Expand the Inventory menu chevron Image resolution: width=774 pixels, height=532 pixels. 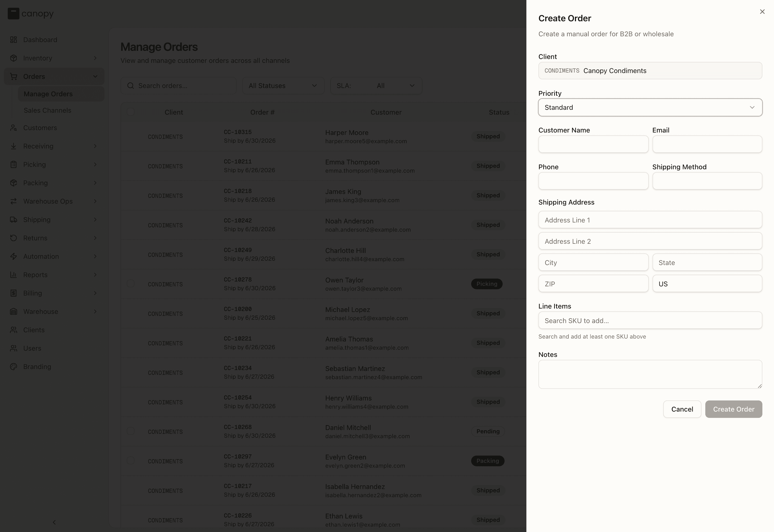95,58
